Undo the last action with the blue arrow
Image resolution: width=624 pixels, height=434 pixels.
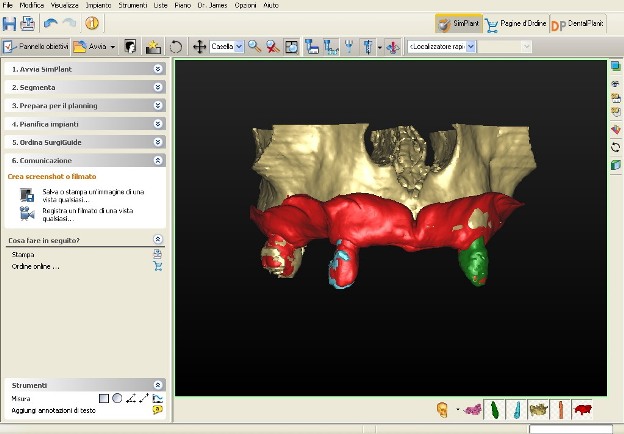51,23
